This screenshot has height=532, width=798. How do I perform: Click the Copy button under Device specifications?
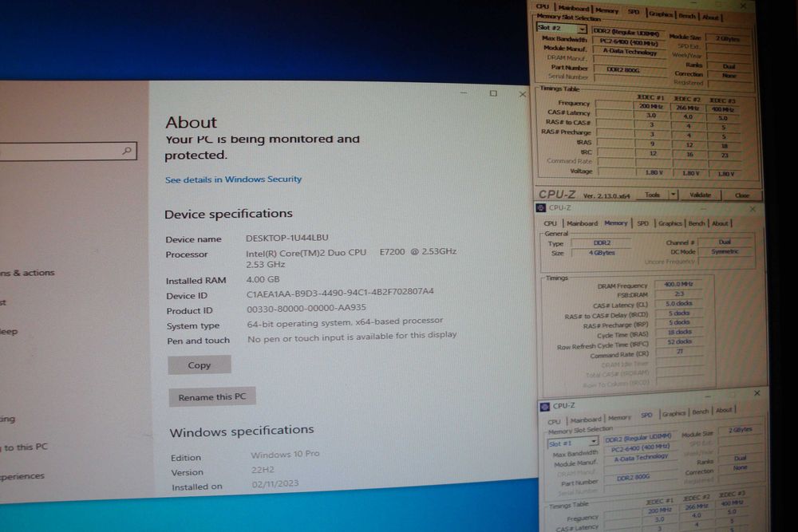coord(199,365)
